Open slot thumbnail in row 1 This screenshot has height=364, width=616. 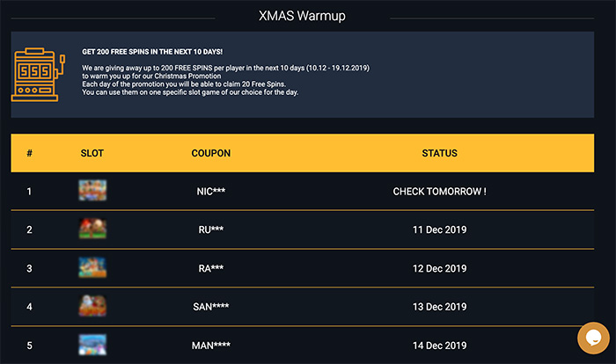pos(92,191)
